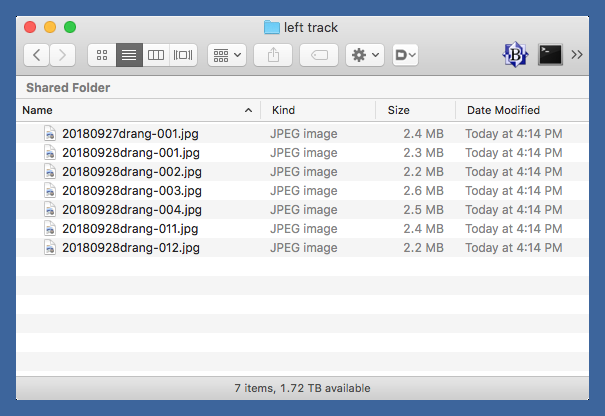
Task: Sort by the Date Modified column
Action: click(x=503, y=110)
